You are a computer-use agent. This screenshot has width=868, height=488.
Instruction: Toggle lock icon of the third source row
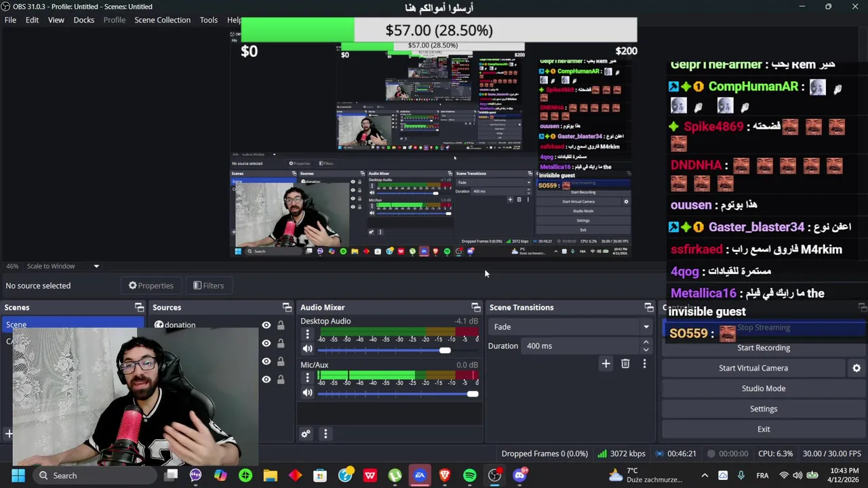pos(281,361)
